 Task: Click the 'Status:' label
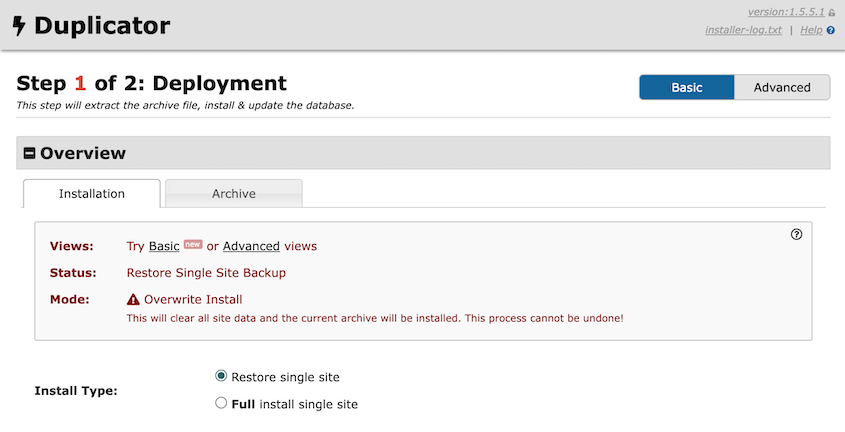pyautogui.click(x=73, y=273)
